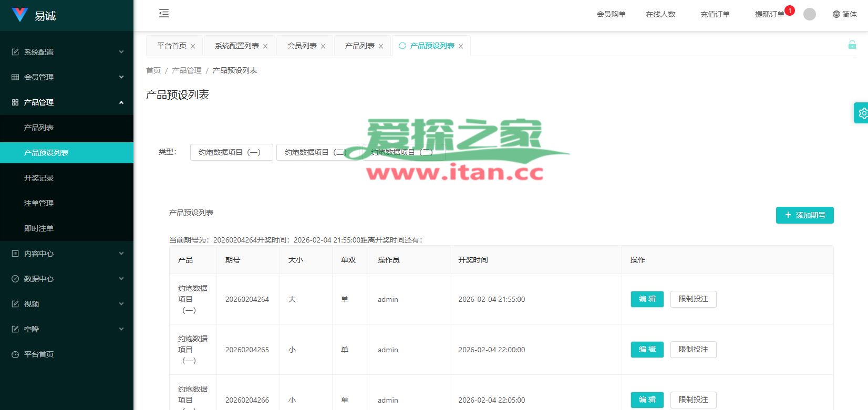The height and width of the screenshot is (410, 868).
Task: Open the settings gear panel on right edge
Action: click(x=862, y=113)
